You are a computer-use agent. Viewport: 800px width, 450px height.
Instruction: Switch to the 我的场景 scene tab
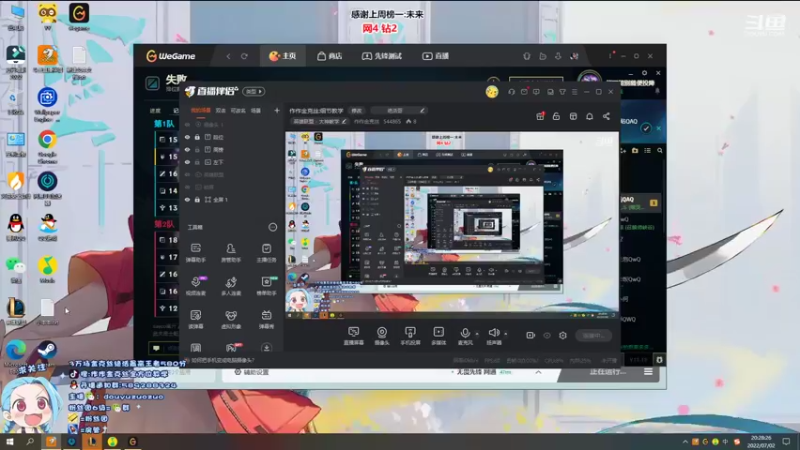coord(201,110)
